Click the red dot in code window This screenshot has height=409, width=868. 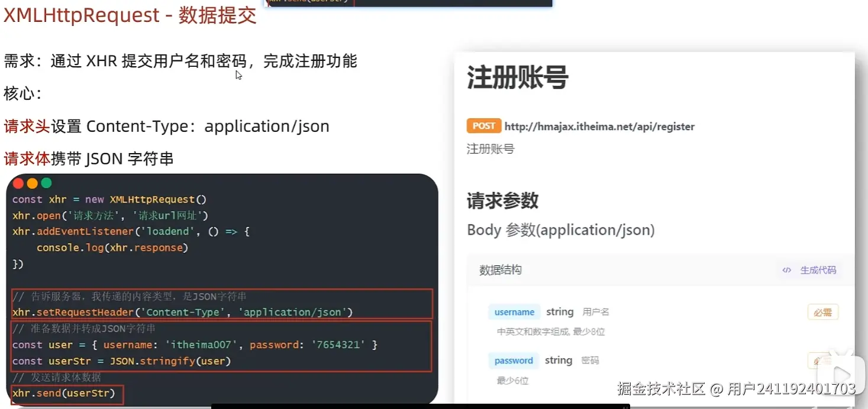(18, 183)
